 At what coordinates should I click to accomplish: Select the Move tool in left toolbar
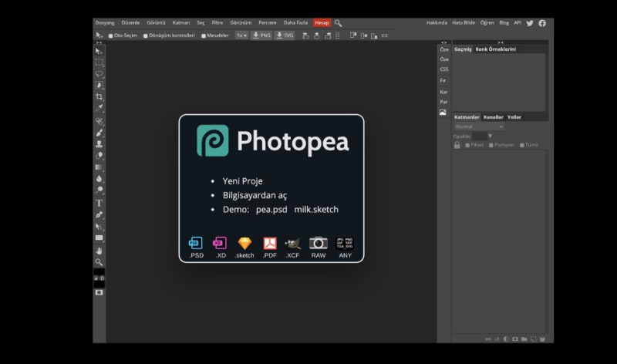coord(99,51)
